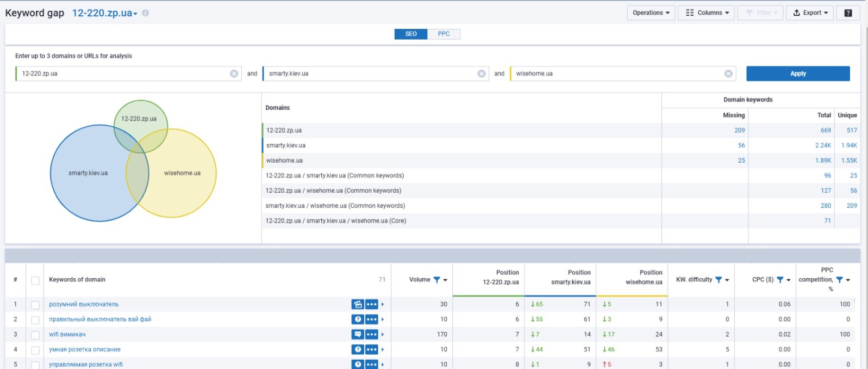The image size is (868, 369).
Task: Click the PPC competition filter funnel icon
Action: click(839, 280)
